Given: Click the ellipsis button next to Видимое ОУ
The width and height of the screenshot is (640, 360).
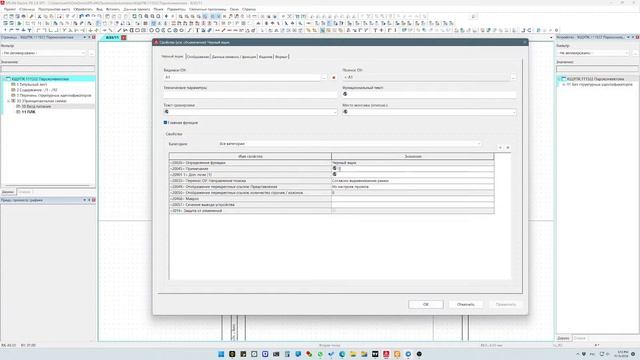Looking at the screenshot, I should point(324,77).
